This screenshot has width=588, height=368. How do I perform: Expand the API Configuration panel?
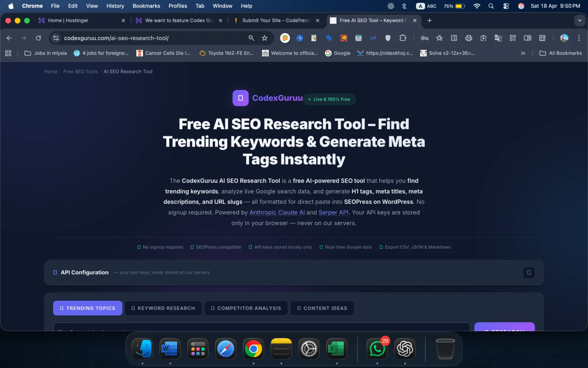(x=529, y=273)
